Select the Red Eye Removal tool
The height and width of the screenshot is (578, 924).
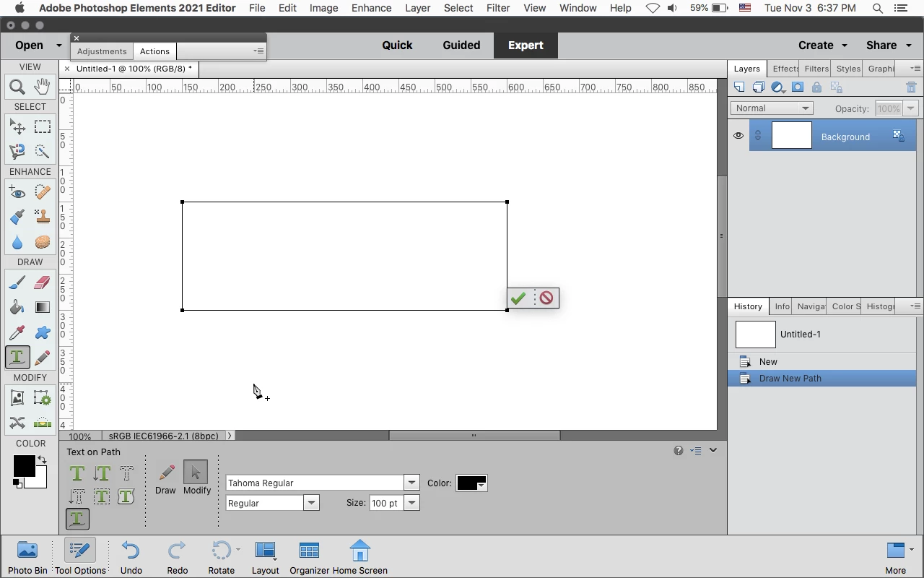pyautogui.click(x=17, y=192)
